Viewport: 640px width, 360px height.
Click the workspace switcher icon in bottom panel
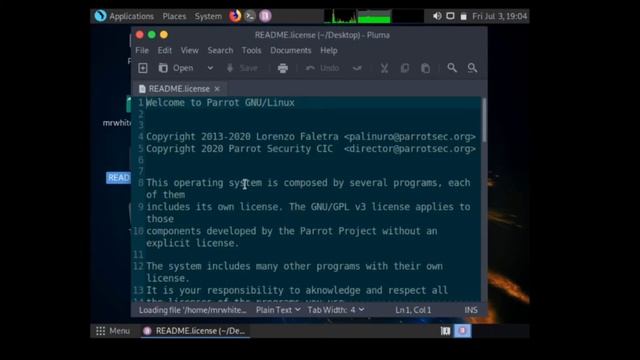[445, 331]
